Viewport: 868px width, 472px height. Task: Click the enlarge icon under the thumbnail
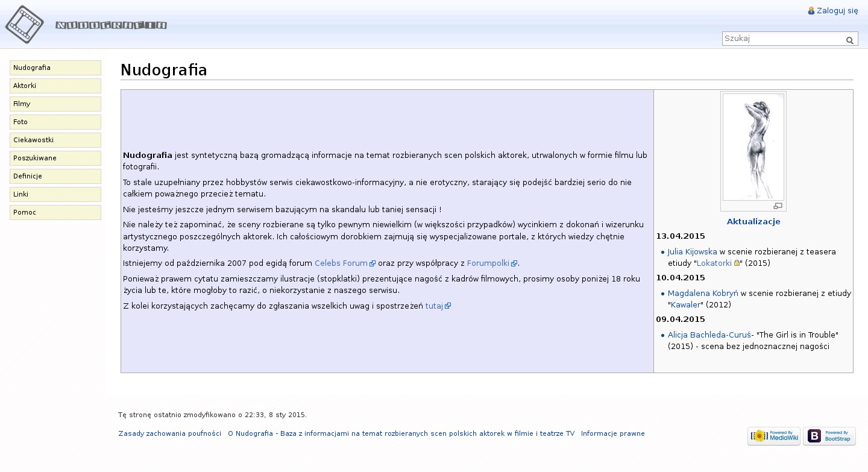(778, 206)
